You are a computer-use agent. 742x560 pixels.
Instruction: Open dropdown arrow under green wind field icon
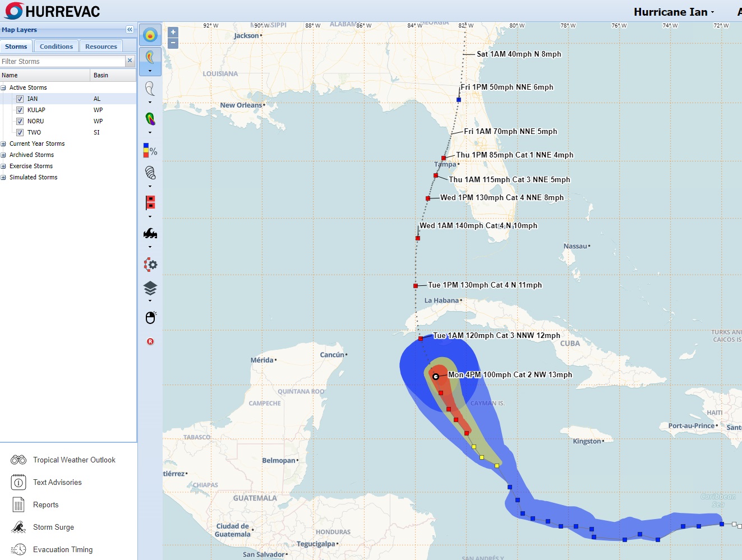(150, 133)
